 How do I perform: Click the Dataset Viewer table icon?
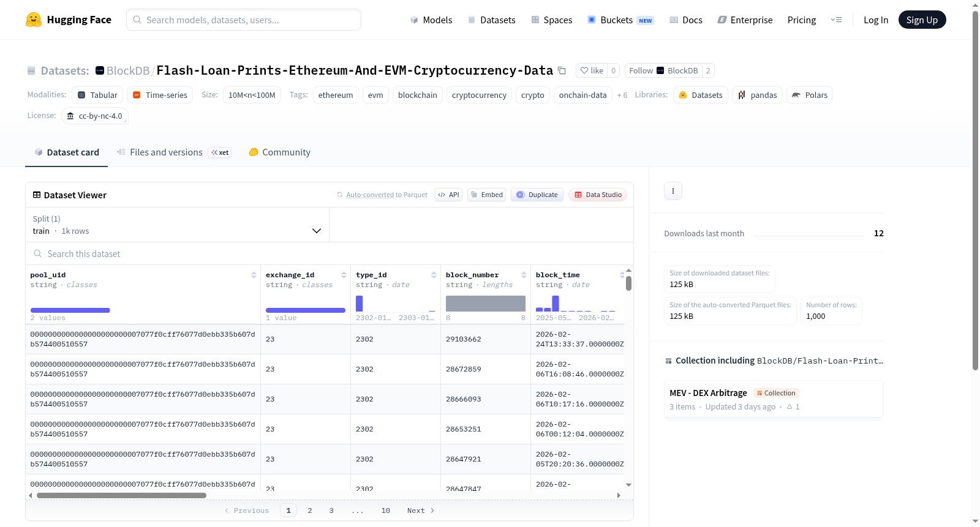pos(37,195)
